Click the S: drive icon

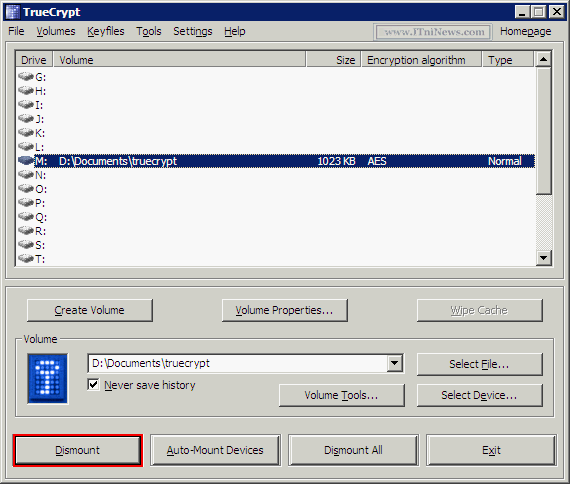pos(26,245)
